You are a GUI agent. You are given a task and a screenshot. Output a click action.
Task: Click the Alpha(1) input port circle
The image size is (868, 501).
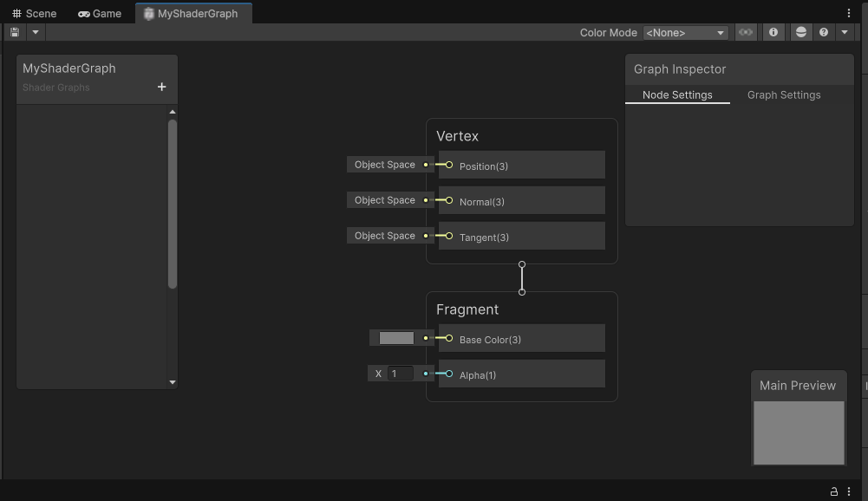(449, 374)
